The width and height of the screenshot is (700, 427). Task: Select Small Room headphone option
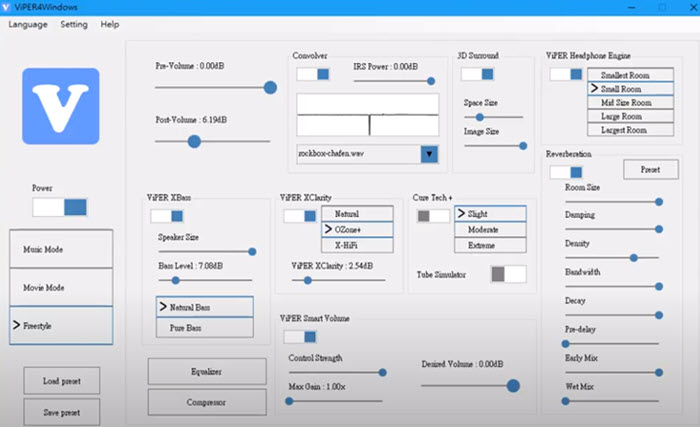point(630,88)
